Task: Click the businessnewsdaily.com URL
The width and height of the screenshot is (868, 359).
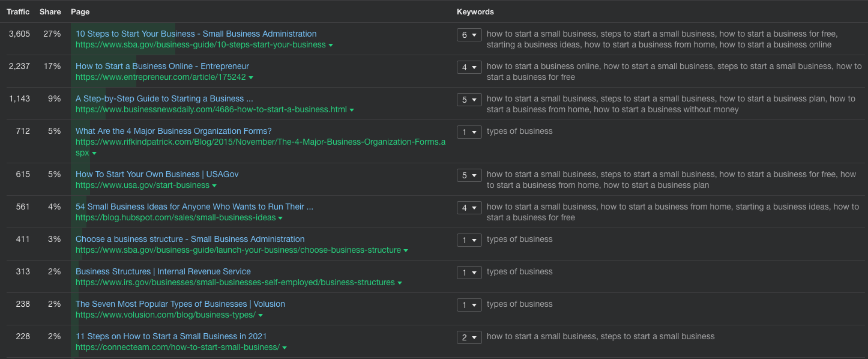Action: click(211, 109)
